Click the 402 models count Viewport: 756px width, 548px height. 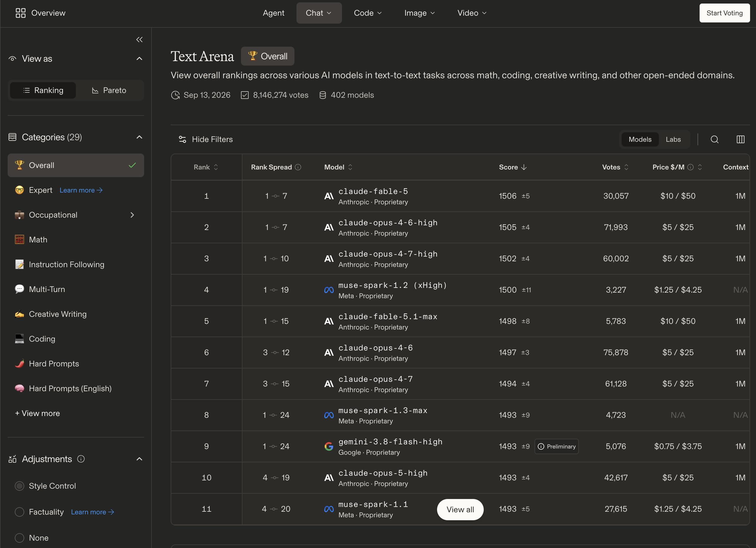[x=352, y=95]
